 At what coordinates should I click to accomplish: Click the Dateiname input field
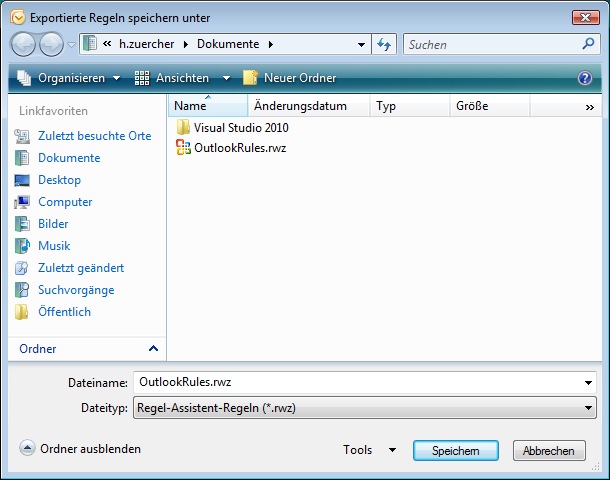357,382
